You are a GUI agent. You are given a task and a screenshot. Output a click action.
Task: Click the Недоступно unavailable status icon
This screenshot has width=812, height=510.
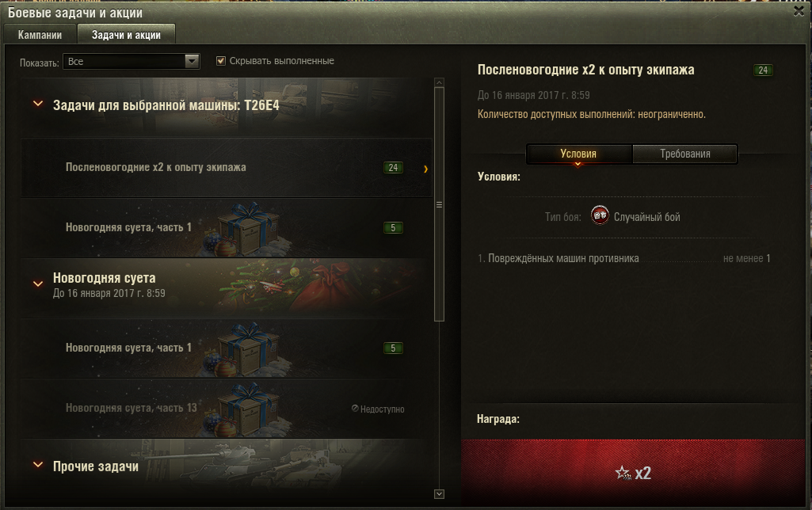click(x=355, y=409)
